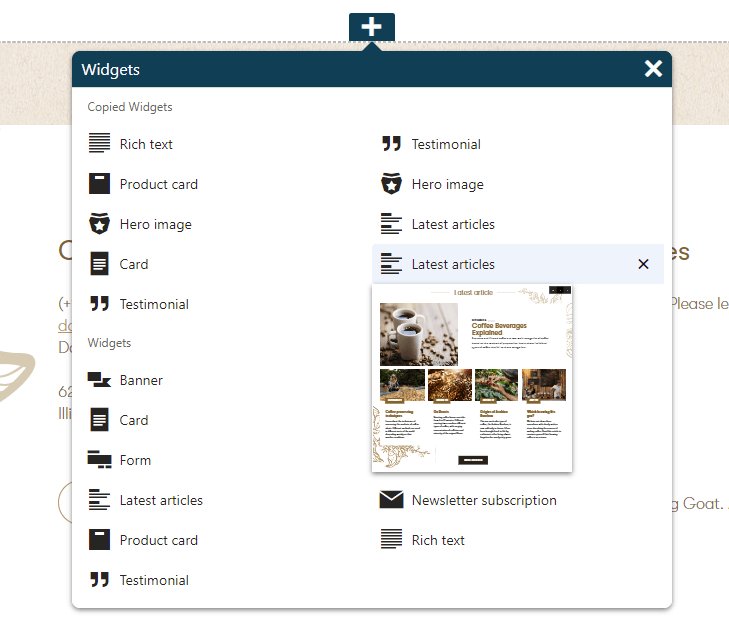
Task: Choose the Product card label in Copied Widgets
Action: (159, 184)
